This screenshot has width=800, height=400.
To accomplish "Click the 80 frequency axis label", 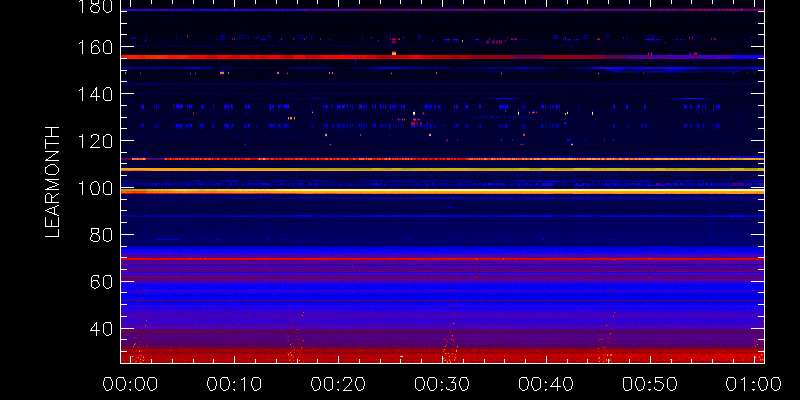I will [102, 236].
